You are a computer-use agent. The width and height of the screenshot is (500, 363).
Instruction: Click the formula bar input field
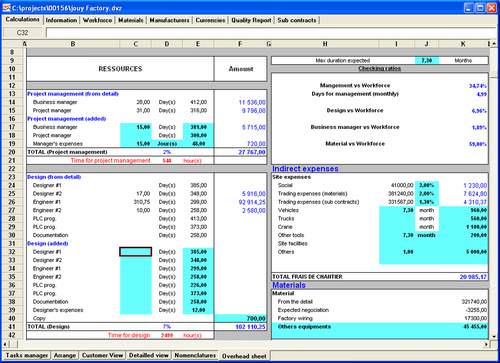pyautogui.click(x=271, y=33)
